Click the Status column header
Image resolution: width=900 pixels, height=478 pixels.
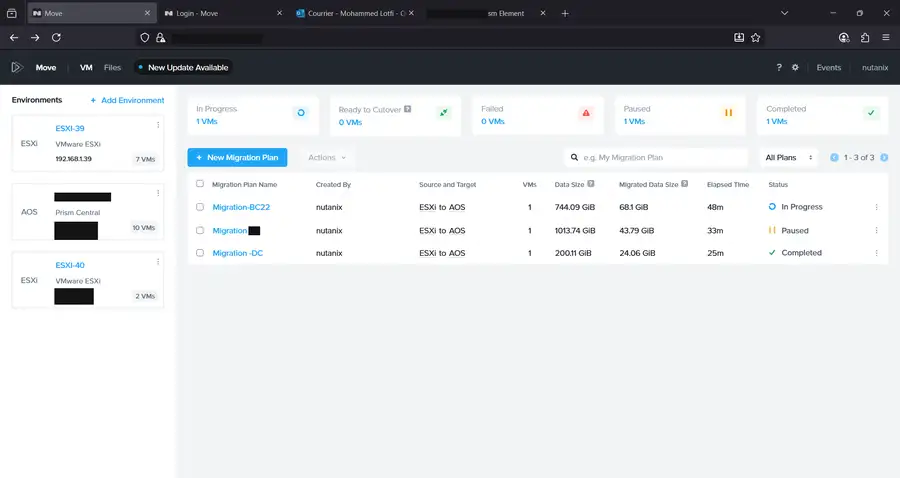[778, 185]
